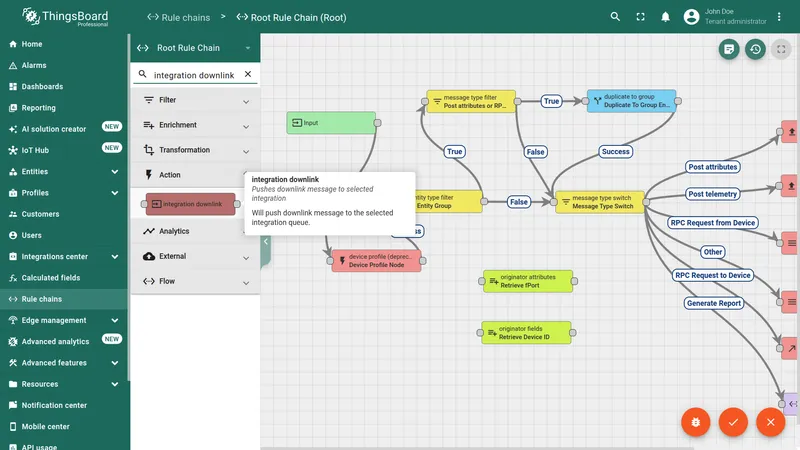Open notifications bell

coord(665,17)
